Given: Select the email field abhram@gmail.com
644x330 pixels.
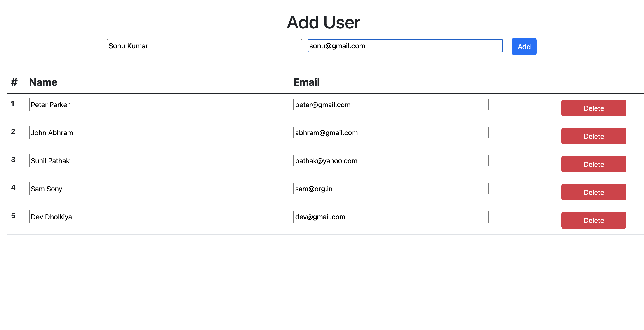Looking at the screenshot, I should pos(390,132).
